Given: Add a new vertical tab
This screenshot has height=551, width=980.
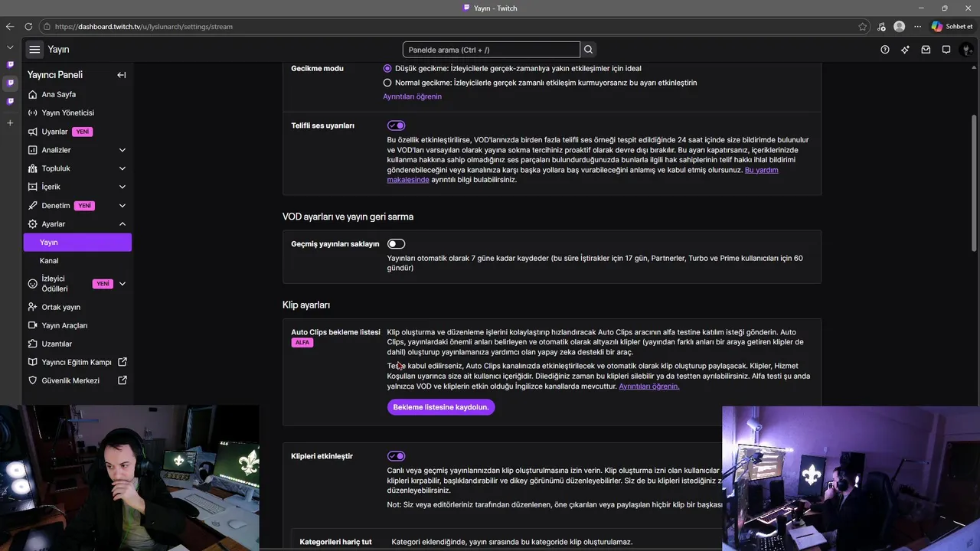Looking at the screenshot, I should (x=10, y=122).
